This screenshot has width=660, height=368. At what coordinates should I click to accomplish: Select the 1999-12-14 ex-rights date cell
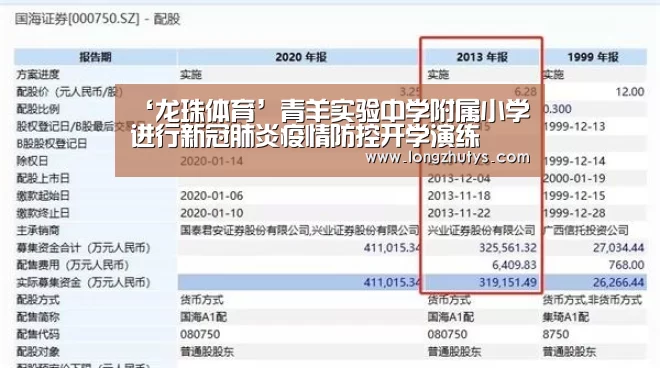pyautogui.click(x=574, y=161)
